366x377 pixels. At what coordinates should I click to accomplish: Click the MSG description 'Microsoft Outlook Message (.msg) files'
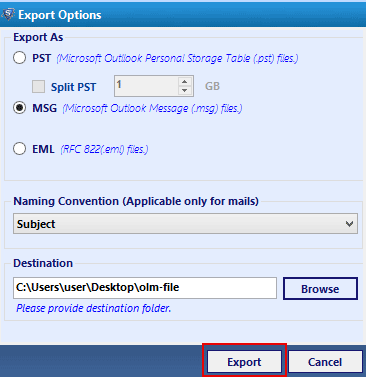(x=152, y=108)
